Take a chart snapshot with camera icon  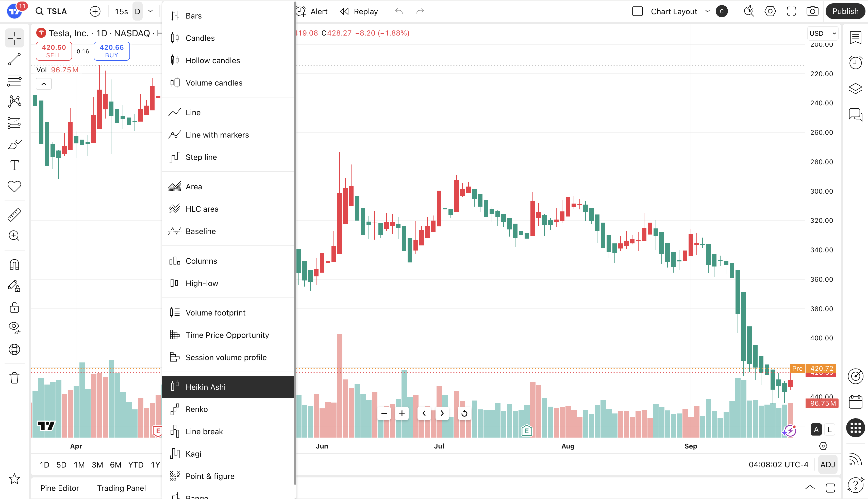812,11
